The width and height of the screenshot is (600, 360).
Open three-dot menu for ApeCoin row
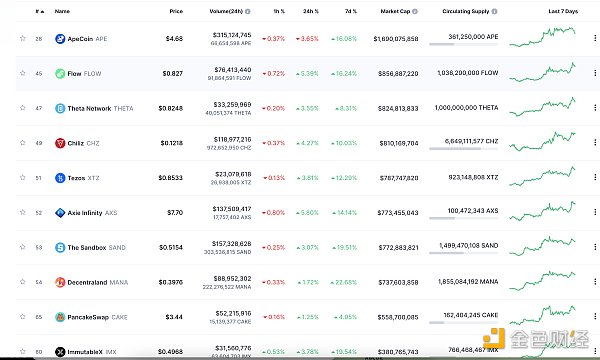tap(595, 38)
